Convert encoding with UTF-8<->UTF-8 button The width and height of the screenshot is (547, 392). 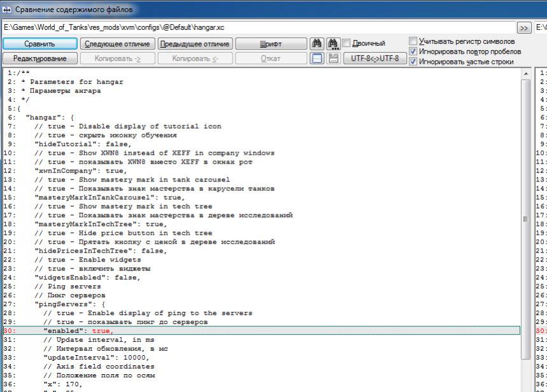[x=375, y=59]
